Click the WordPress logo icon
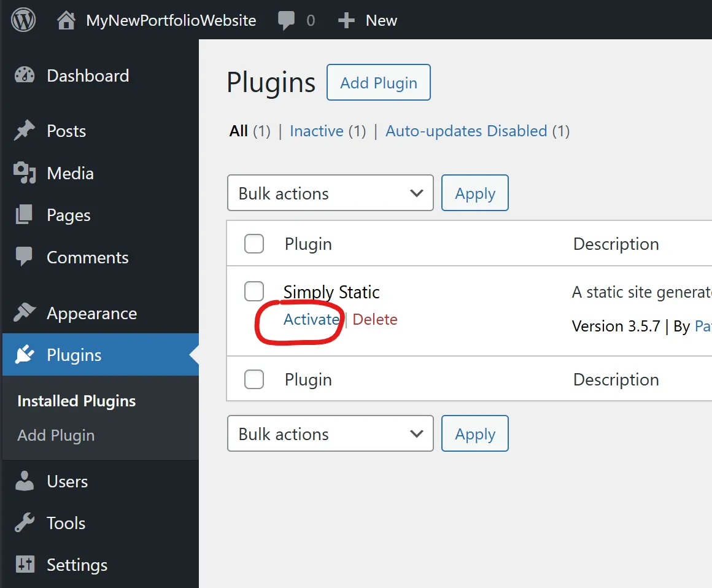712x588 pixels. tap(23, 20)
